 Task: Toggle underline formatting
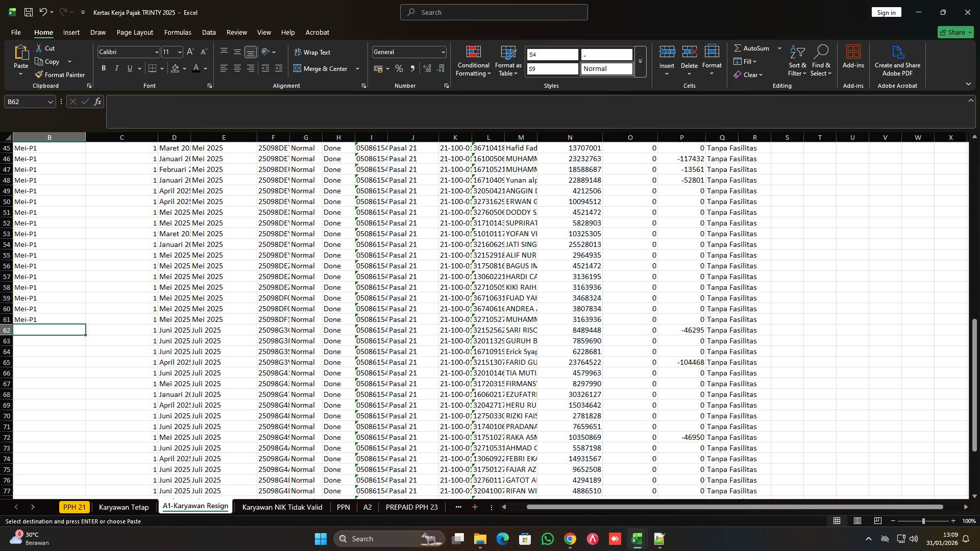129,68
